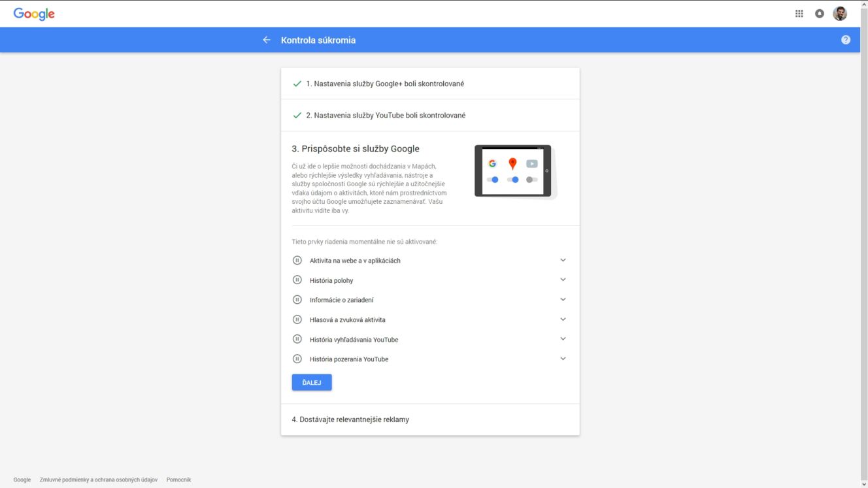Click pause icon beside História vyhľadávania YouTube
Screen dimensions: 868x488
pyautogui.click(x=297, y=339)
